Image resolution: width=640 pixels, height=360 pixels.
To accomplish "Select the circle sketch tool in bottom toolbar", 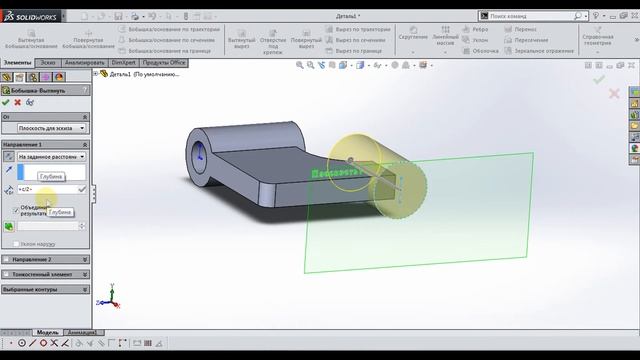I will point(22,343).
